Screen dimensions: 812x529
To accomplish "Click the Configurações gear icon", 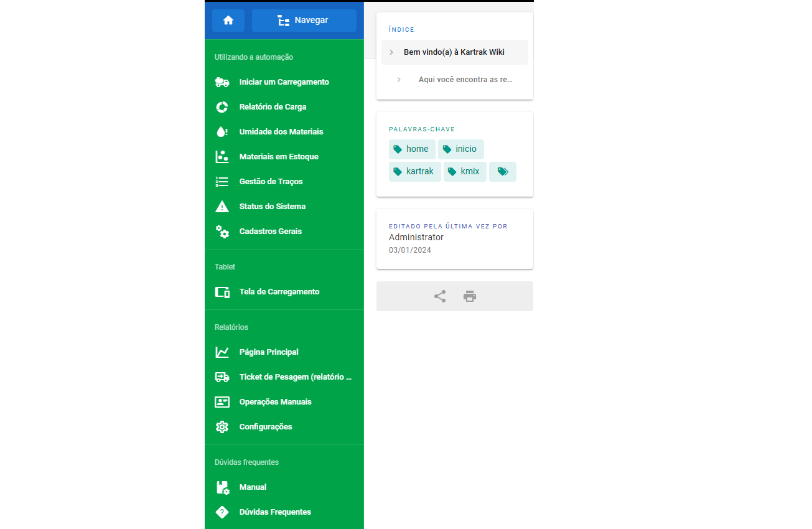I will tap(222, 427).
